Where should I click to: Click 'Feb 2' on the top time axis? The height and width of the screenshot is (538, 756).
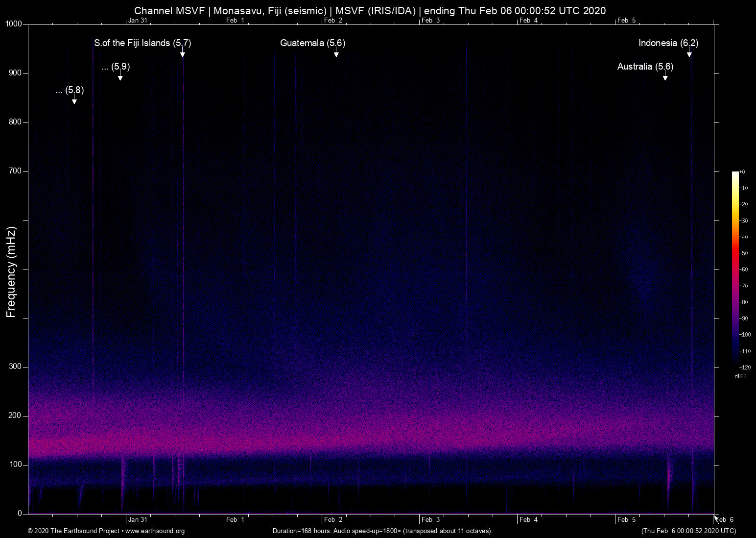tap(333, 21)
